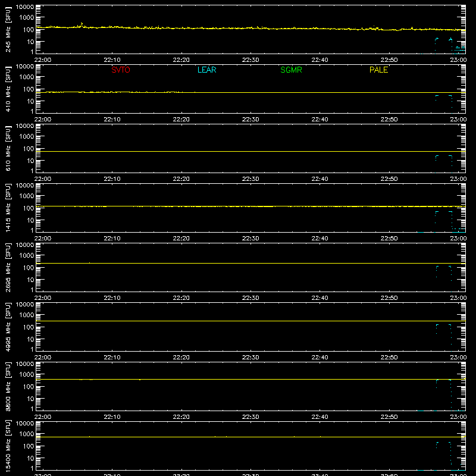Select the 8800 MHz [SFU] axis title
The width and height of the screenshot is (476, 476).
(x=8, y=386)
